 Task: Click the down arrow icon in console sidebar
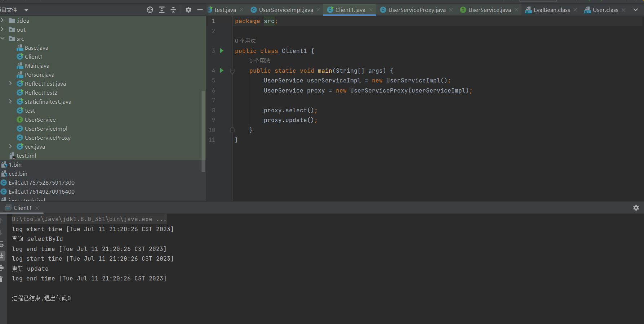point(1,233)
